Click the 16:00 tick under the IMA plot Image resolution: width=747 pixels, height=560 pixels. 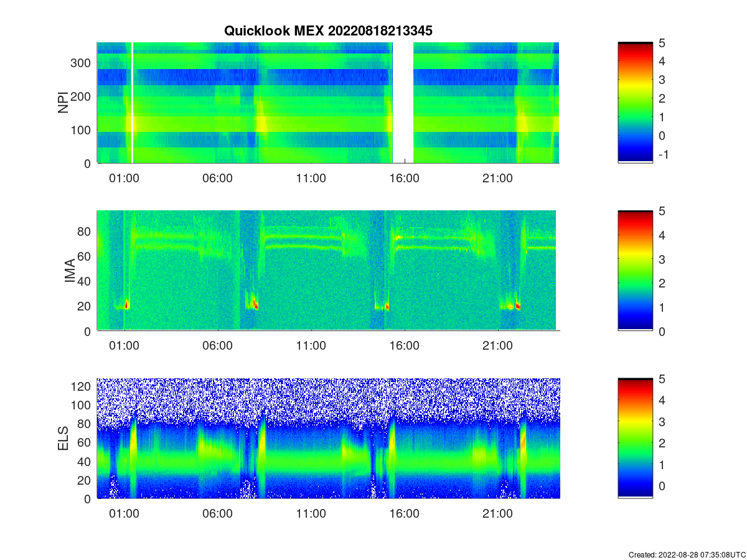click(405, 346)
